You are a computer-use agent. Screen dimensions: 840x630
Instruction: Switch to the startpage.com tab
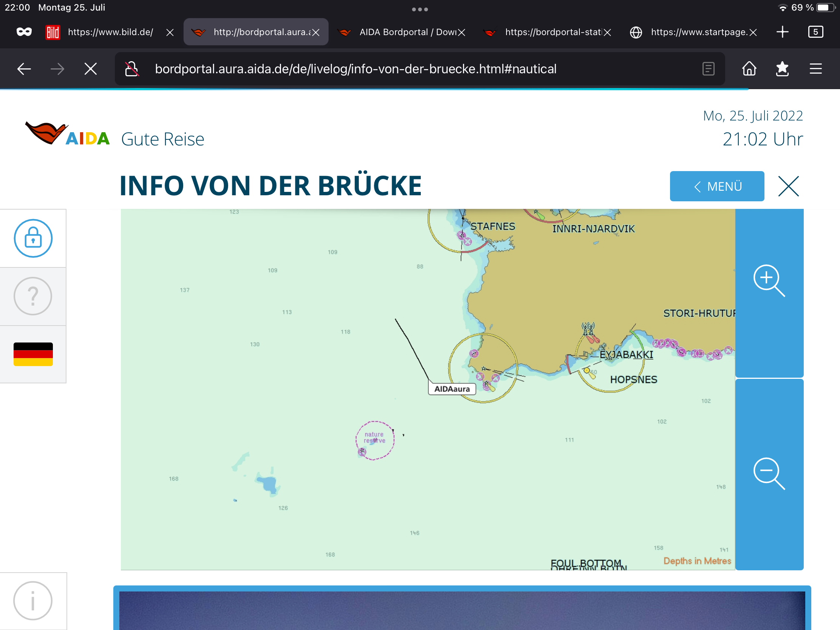(692, 32)
